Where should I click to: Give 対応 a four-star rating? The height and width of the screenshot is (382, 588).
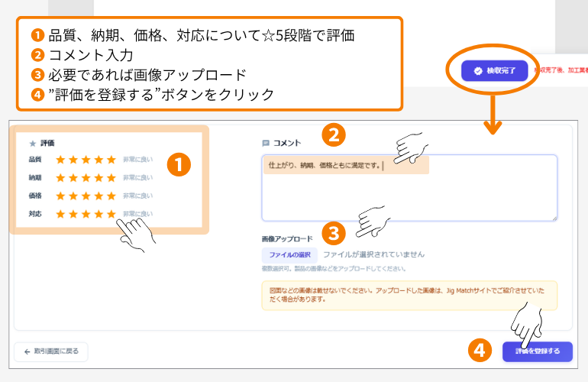(x=99, y=214)
